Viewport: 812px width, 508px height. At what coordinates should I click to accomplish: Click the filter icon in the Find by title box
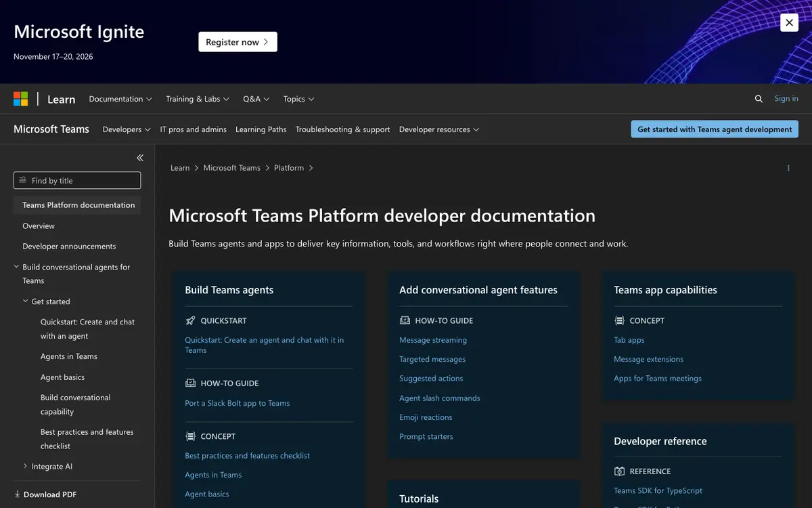23,180
